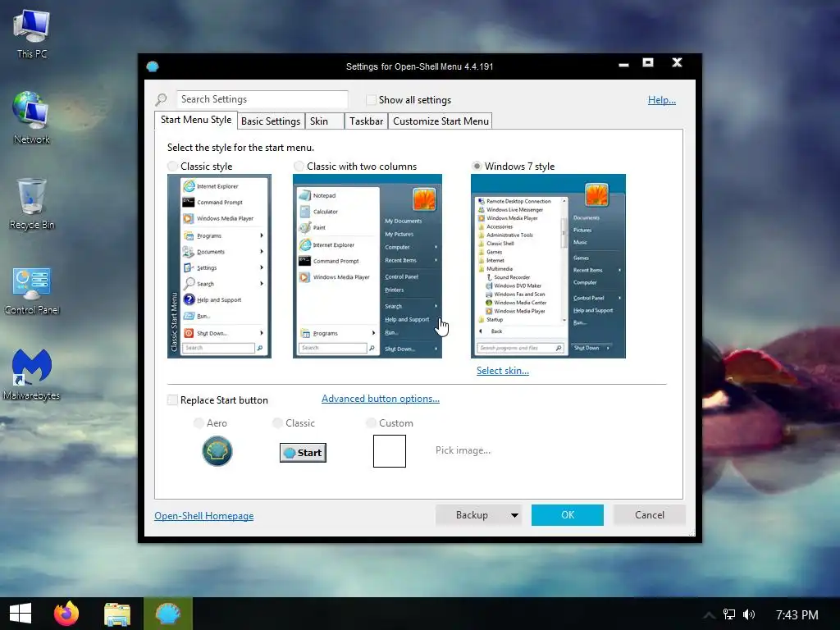Image resolution: width=840 pixels, height=630 pixels.
Task: Click the Backup button
Action: coord(472,515)
